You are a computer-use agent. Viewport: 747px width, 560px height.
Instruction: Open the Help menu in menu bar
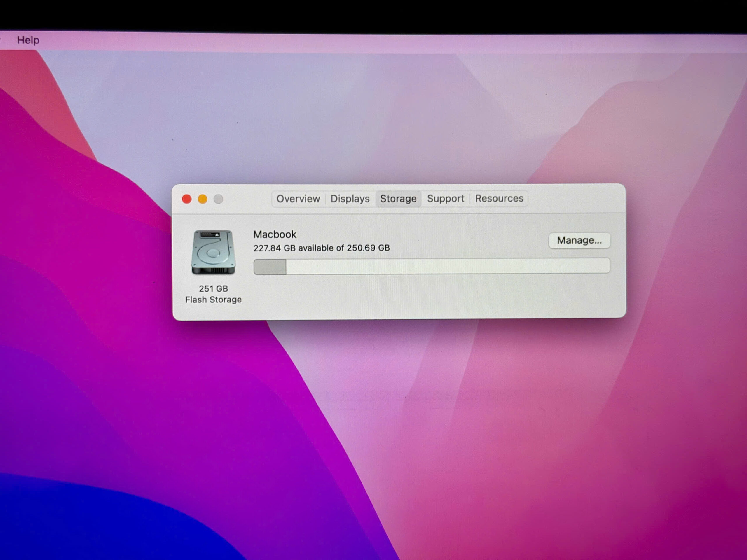click(28, 40)
